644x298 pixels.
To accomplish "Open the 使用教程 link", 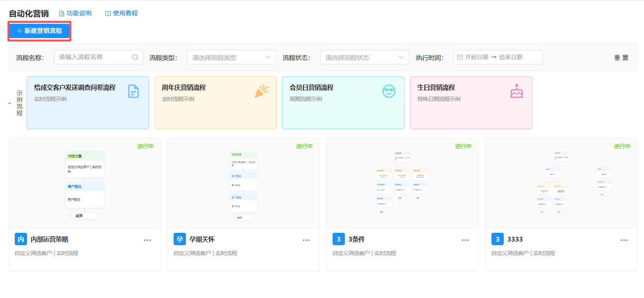I will tap(125, 14).
